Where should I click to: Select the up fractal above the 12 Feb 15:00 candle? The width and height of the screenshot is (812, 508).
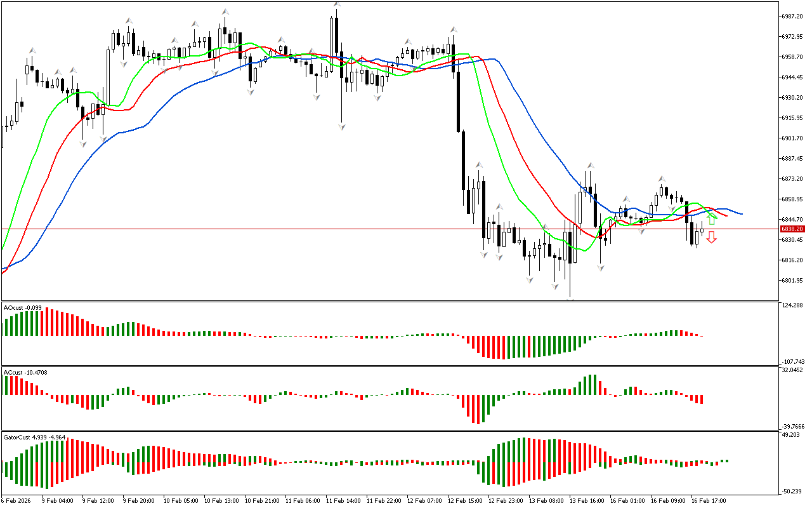454,29
